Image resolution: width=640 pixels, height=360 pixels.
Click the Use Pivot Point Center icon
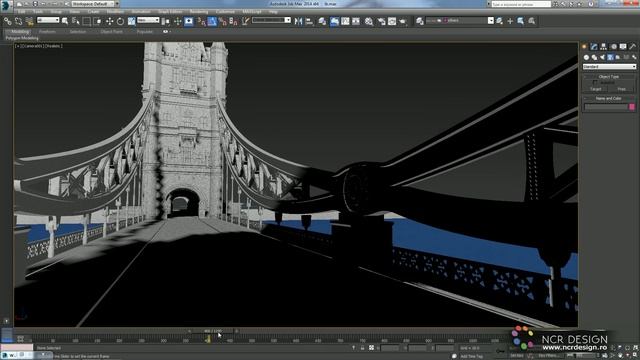(x=166, y=21)
